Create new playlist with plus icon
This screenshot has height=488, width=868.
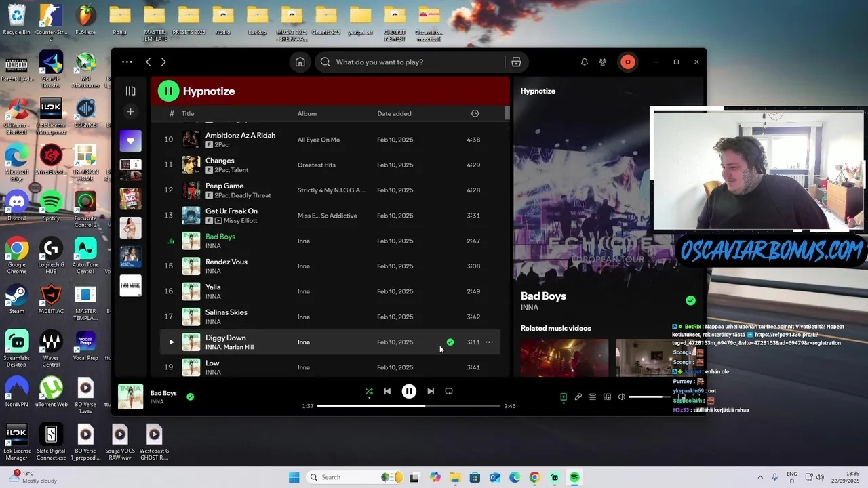[x=131, y=112]
